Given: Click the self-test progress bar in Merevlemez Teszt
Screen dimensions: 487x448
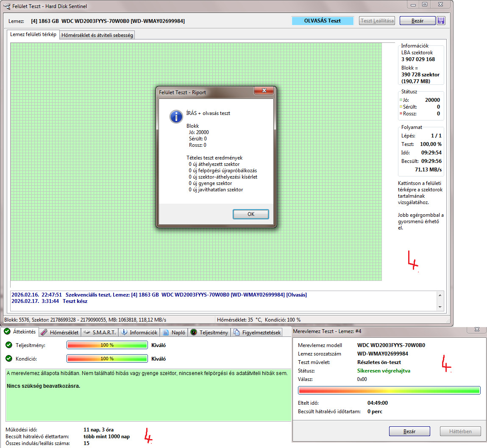Looking at the screenshot, I should click(389, 390).
